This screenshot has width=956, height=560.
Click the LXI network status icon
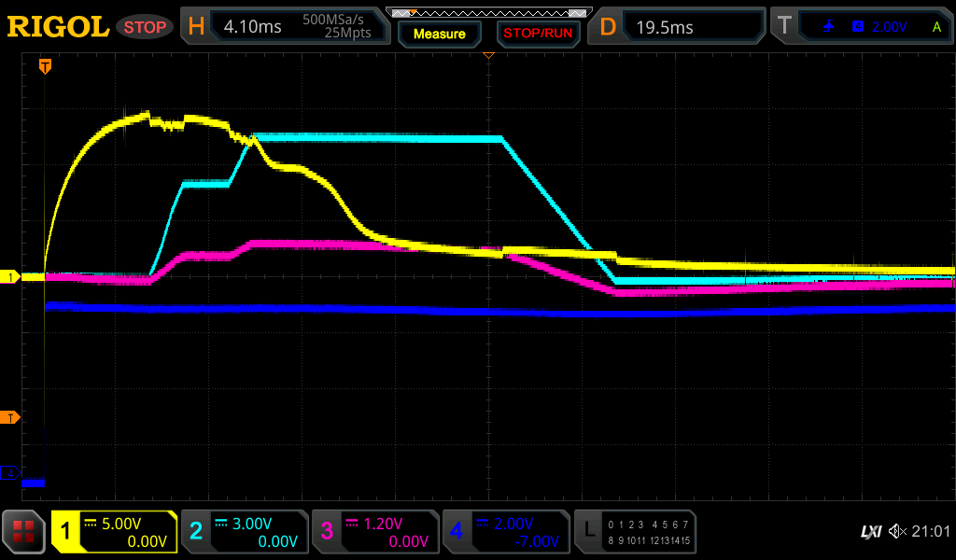870,532
